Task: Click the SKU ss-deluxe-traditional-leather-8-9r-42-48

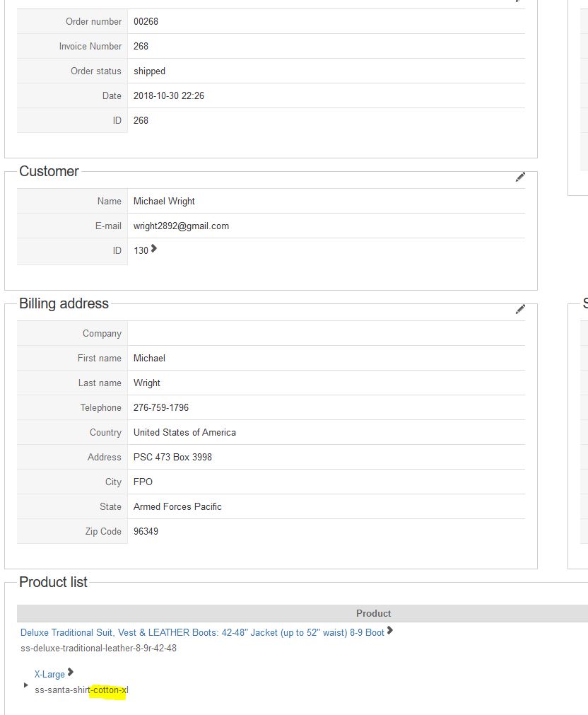Action: pyautogui.click(x=99, y=648)
